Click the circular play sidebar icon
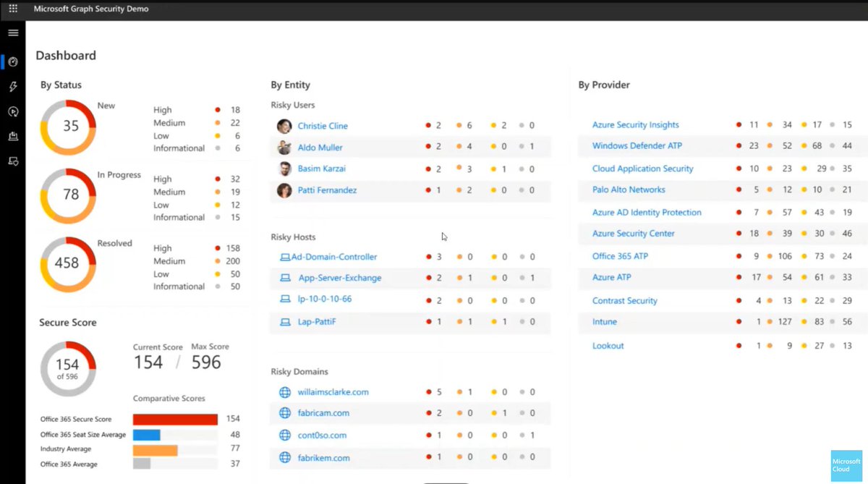The width and height of the screenshot is (868, 484). click(x=13, y=111)
